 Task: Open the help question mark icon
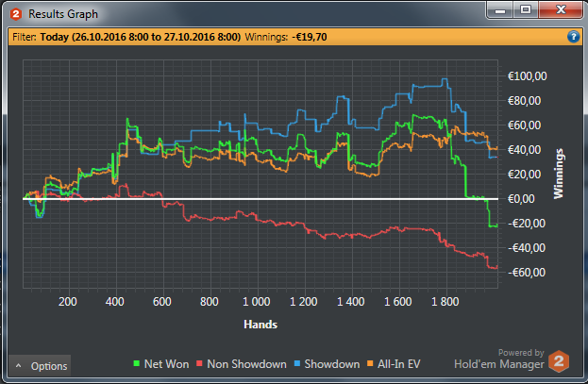[574, 37]
